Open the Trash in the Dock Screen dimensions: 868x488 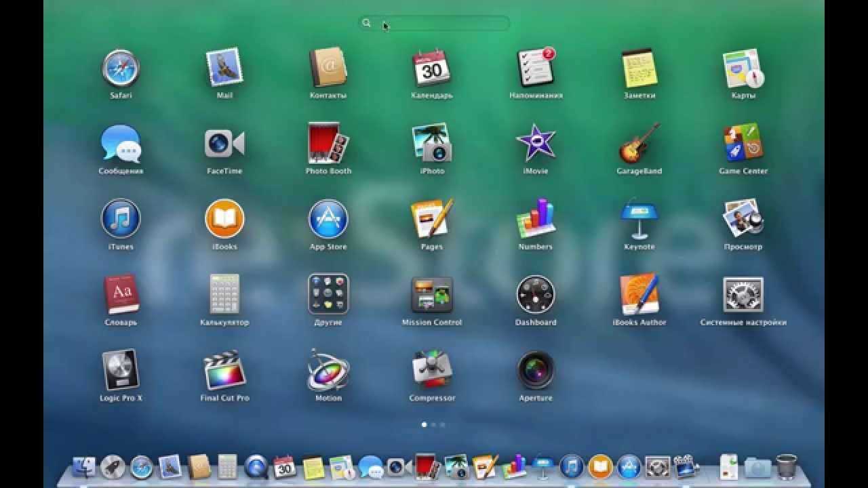pyautogui.click(x=786, y=466)
